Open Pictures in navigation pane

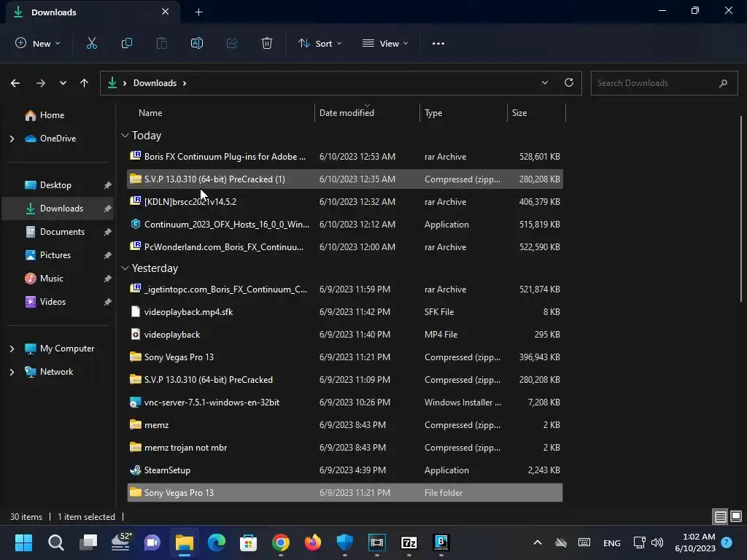tap(55, 255)
